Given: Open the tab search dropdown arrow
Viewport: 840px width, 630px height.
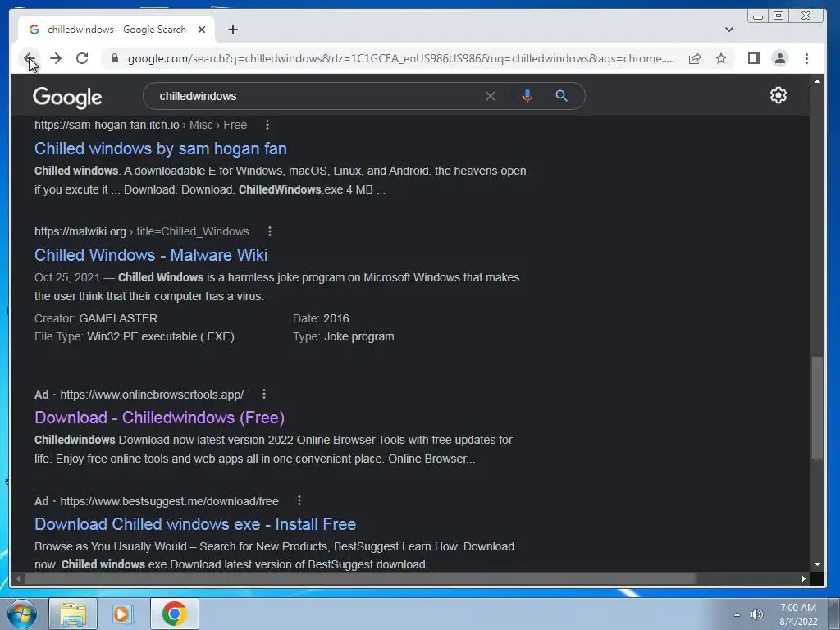Looking at the screenshot, I should [728, 30].
